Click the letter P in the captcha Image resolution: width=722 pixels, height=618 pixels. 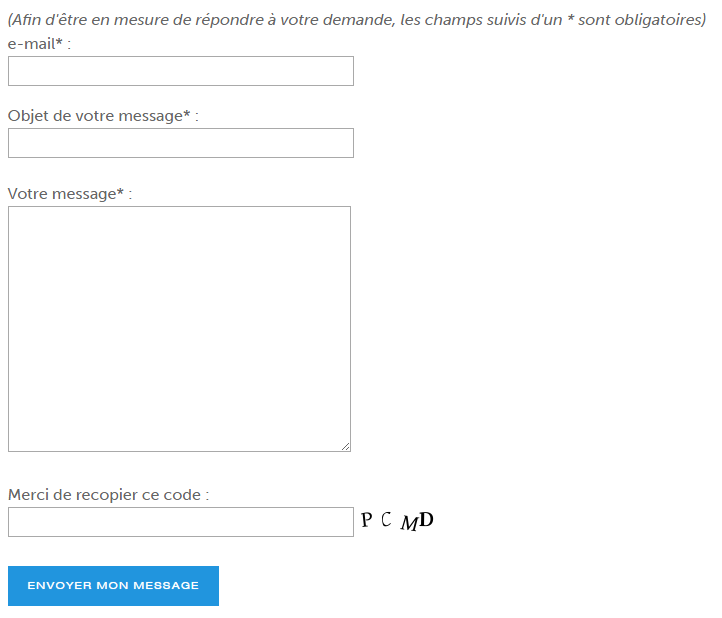tap(367, 520)
